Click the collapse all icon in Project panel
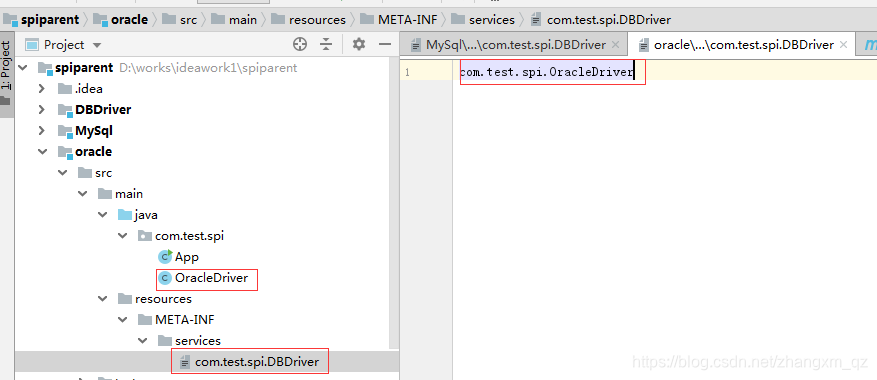The height and width of the screenshot is (380, 877). tap(326, 45)
